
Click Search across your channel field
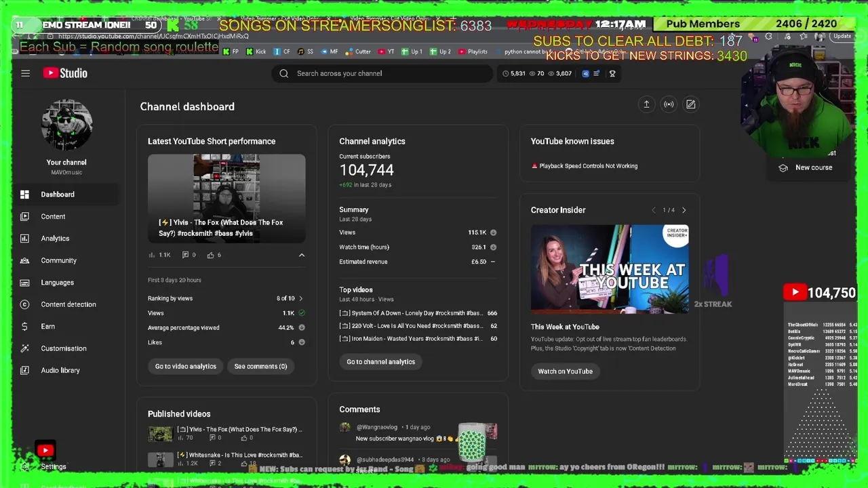coord(382,73)
